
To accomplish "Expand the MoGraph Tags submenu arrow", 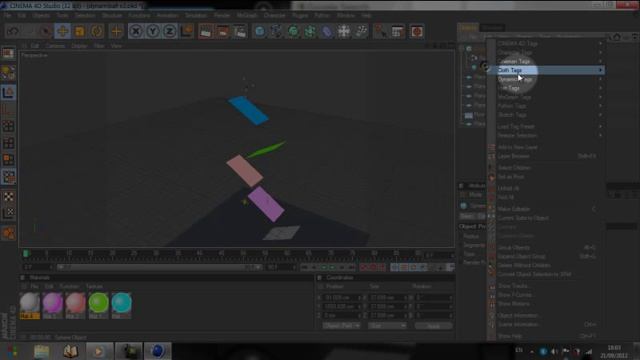I will pos(600,97).
